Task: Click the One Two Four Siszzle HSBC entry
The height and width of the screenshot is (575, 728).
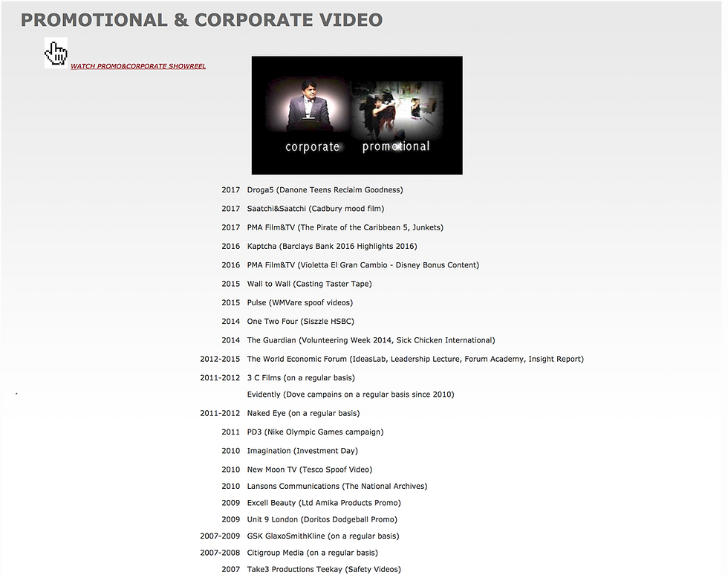Action: pos(300,322)
